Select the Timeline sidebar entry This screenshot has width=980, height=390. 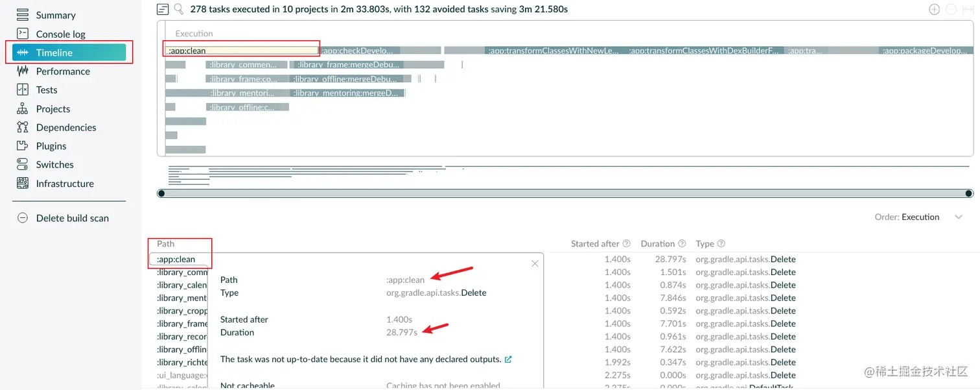69,53
